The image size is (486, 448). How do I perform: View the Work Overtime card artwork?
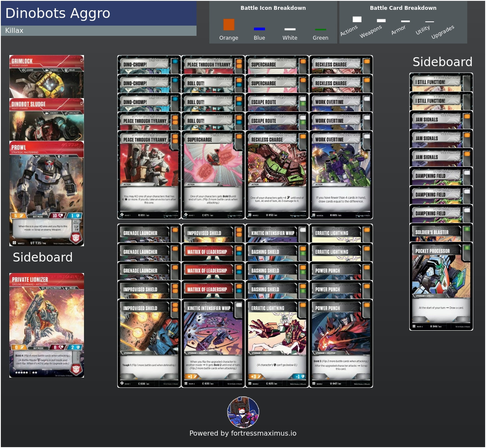click(341, 164)
